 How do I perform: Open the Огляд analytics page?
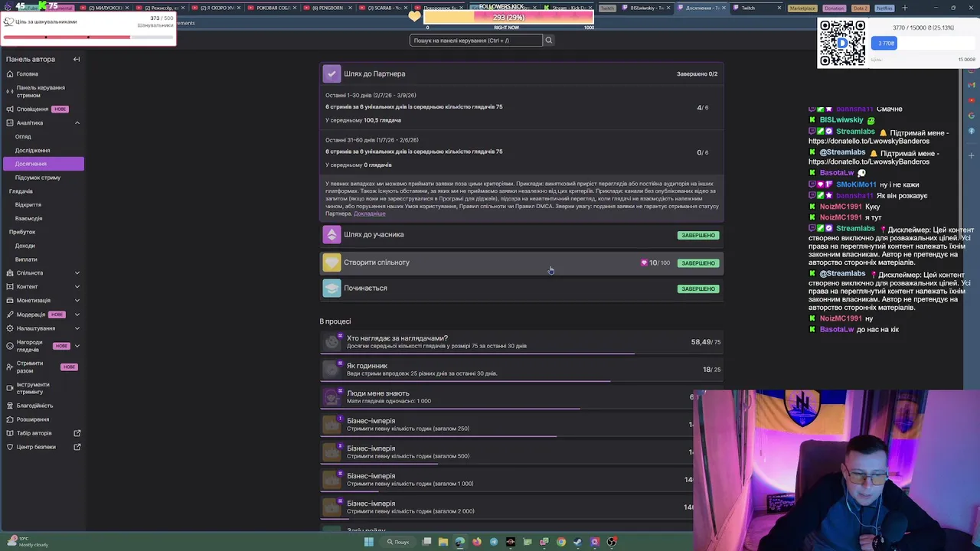point(23,136)
